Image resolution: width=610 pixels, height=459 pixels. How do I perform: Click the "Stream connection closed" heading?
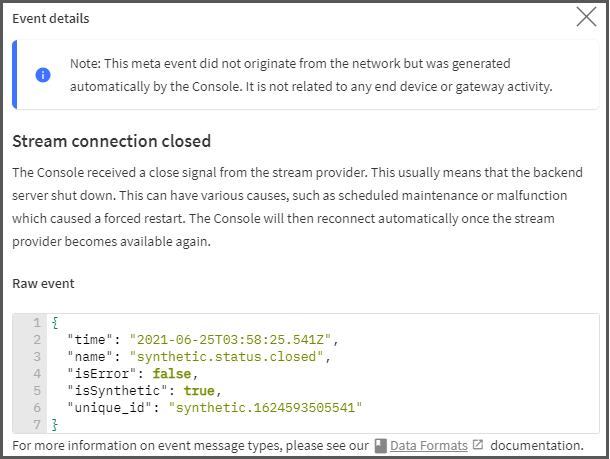(x=112, y=141)
